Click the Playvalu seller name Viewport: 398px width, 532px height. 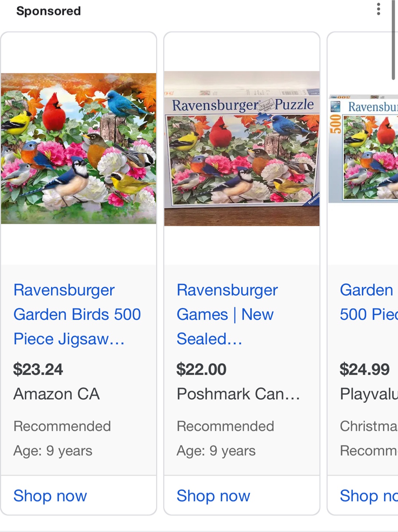[369, 394]
